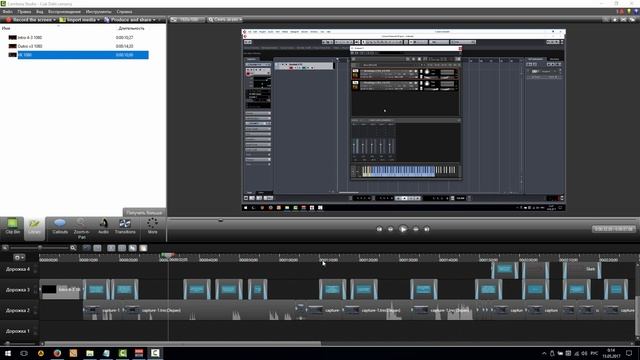Click the video preview canvas
The height and width of the screenshot is (360, 640).
[403, 120]
